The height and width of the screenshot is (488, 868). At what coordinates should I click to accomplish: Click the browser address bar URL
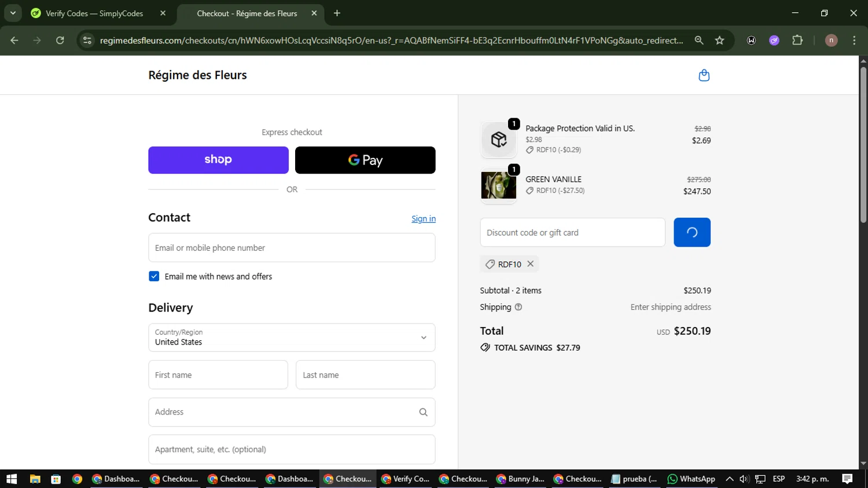pyautogui.click(x=391, y=41)
